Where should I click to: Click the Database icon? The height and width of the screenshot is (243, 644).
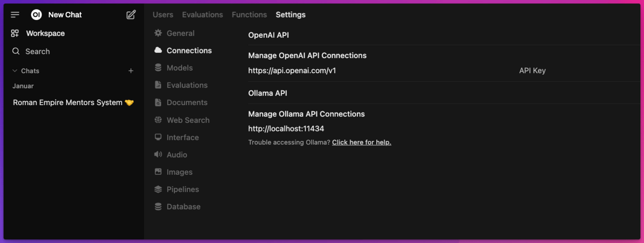tap(158, 206)
